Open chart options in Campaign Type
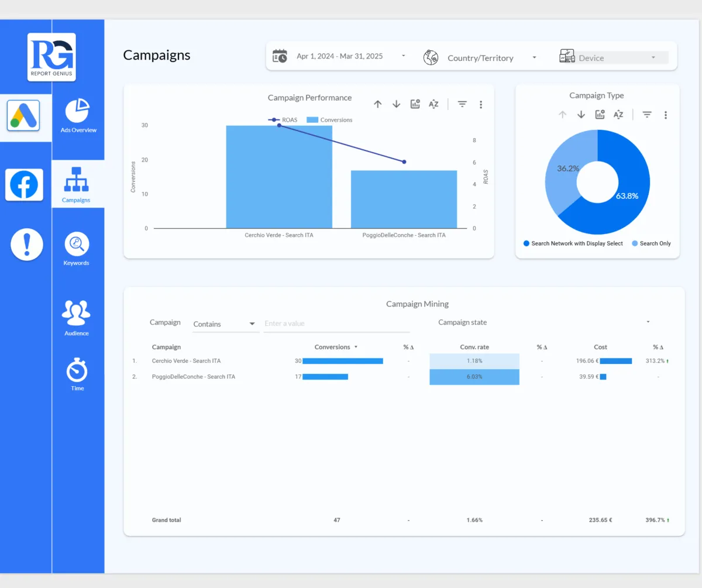 [600, 115]
